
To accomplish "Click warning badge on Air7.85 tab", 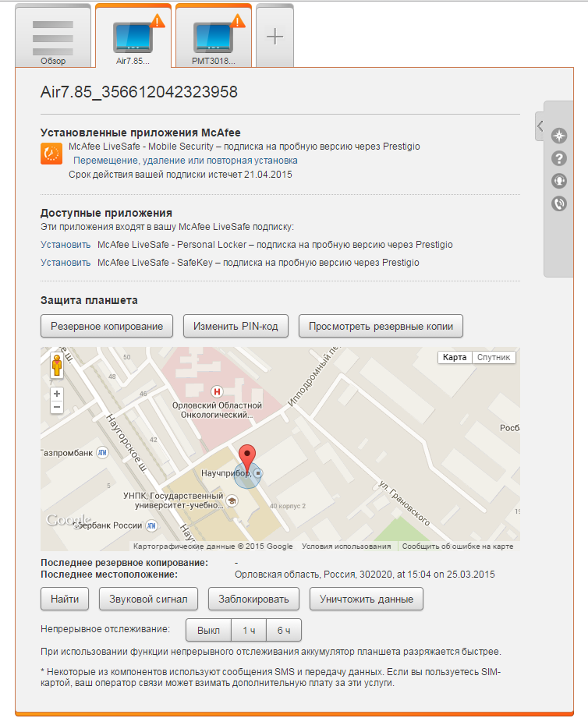I will 158,21.
